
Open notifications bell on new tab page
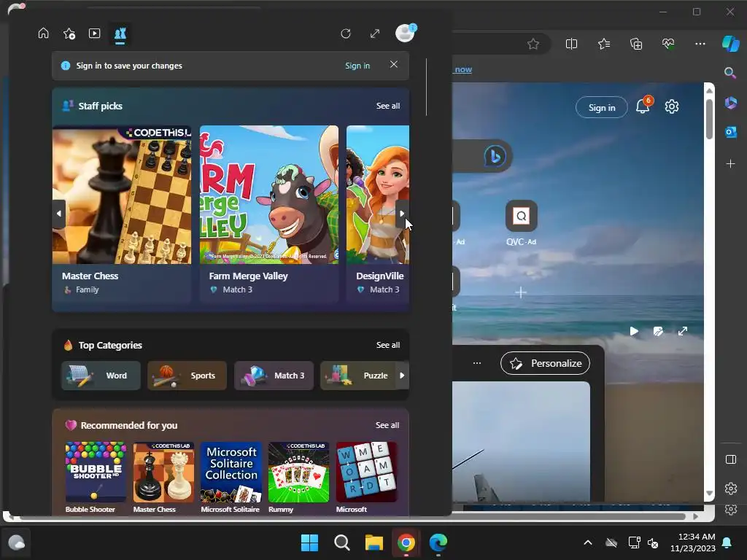(x=643, y=106)
